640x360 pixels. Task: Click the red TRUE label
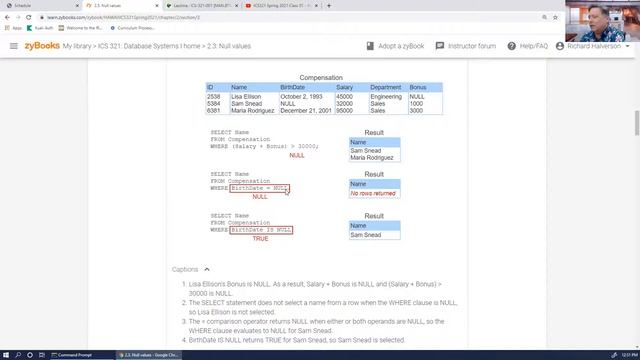point(260,239)
